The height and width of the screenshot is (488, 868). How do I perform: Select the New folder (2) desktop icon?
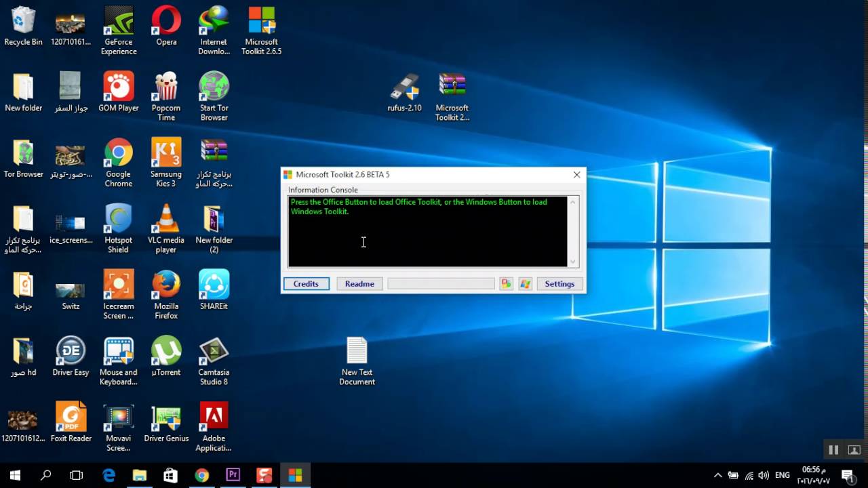[x=214, y=229]
